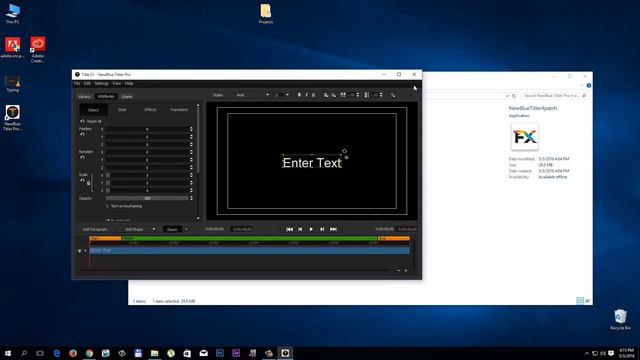The image size is (640, 360).
Task: Toggle underline text formatting in Titler toolbar
Action: 313,95
